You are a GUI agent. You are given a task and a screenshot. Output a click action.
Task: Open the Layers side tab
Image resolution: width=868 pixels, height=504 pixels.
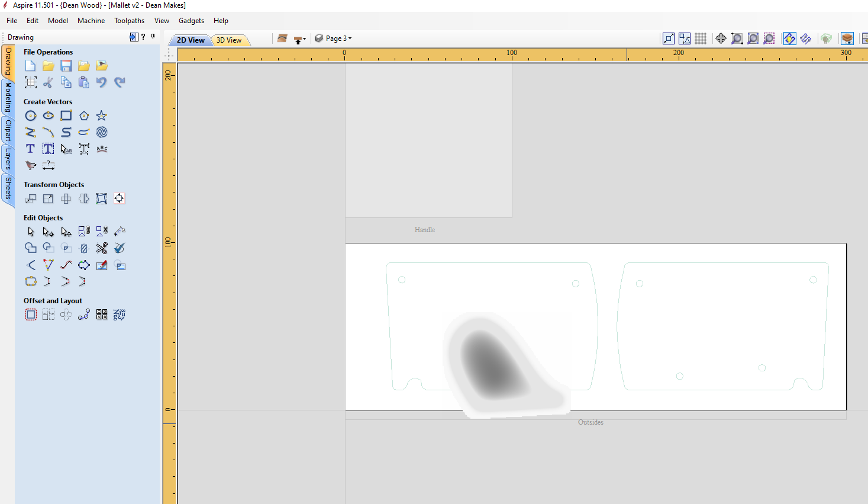click(x=8, y=159)
